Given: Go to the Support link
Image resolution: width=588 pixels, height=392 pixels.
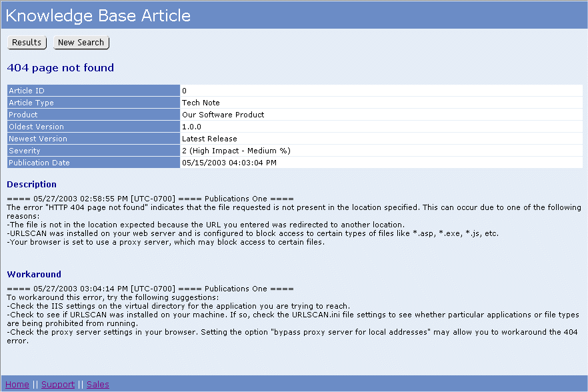Looking at the screenshot, I should [58, 384].
